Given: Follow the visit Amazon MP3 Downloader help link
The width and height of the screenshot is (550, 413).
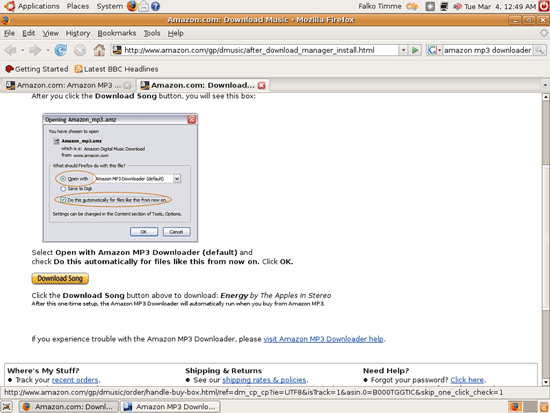Looking at the screenshot, I should [x=323, y=339].
